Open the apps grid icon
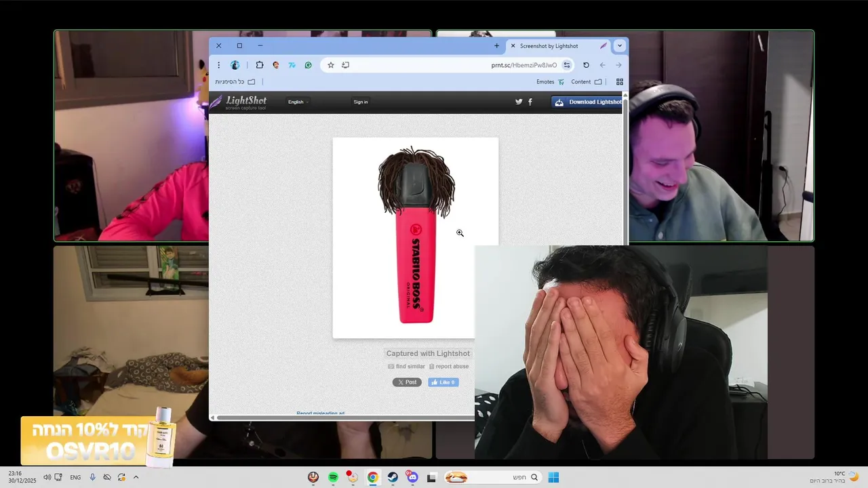Viewport: 868px width, 488px height. point(620,82)
